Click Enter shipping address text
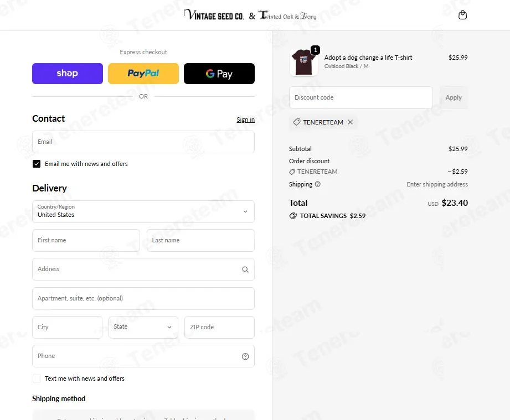 (x=437, y=184)
